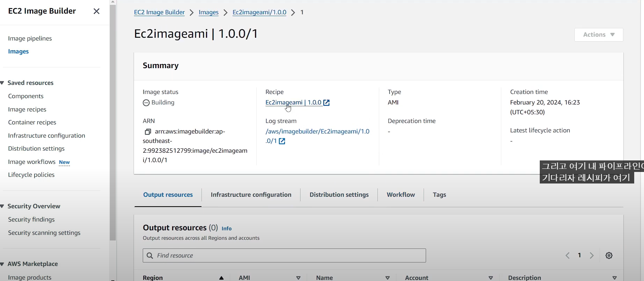
Task: Open the Tags tab
Action: (439, 195)
